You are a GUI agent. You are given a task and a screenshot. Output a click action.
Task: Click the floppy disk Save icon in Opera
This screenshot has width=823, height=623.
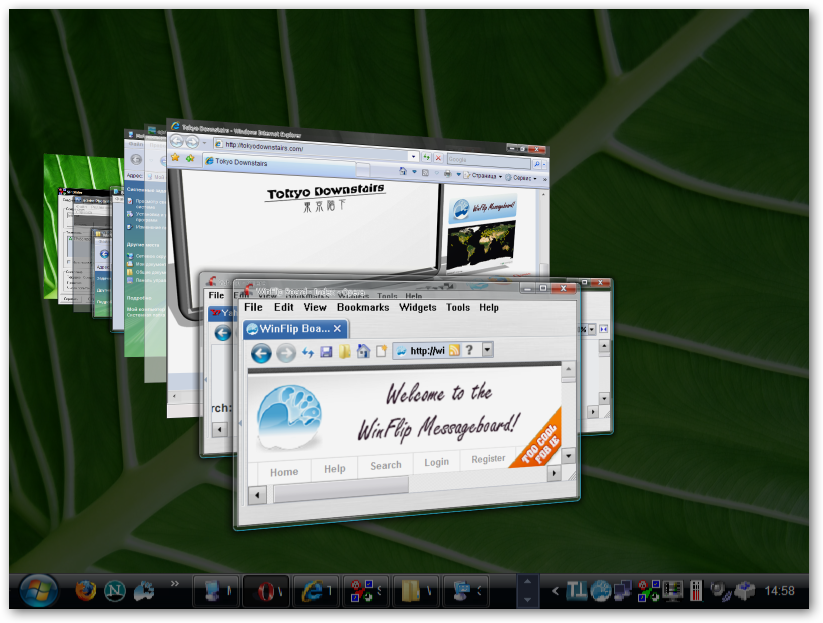[326, 352]
